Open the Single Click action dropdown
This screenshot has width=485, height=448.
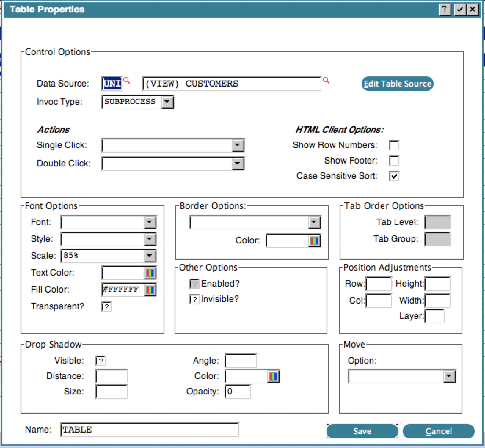tap(238, 146)
